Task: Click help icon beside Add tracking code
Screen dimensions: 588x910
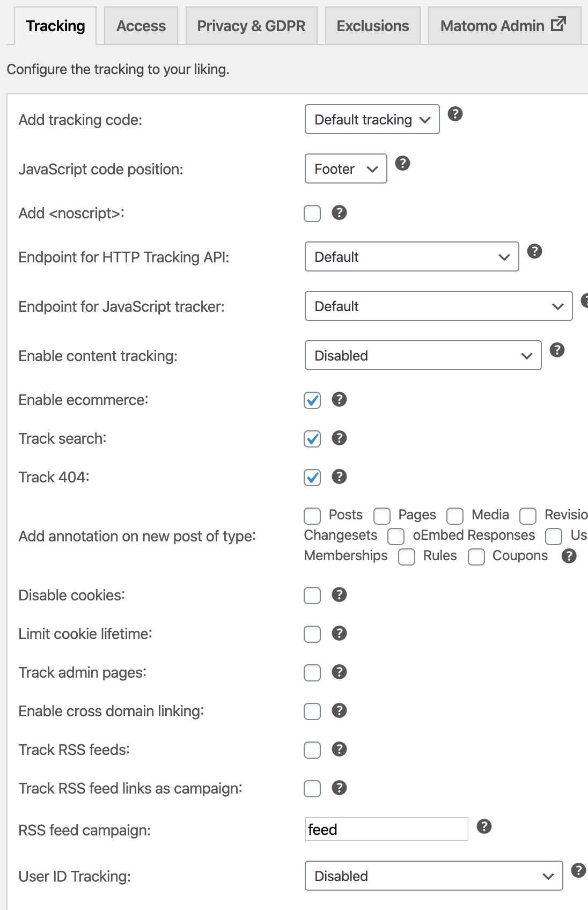Action: coord(455,114)
